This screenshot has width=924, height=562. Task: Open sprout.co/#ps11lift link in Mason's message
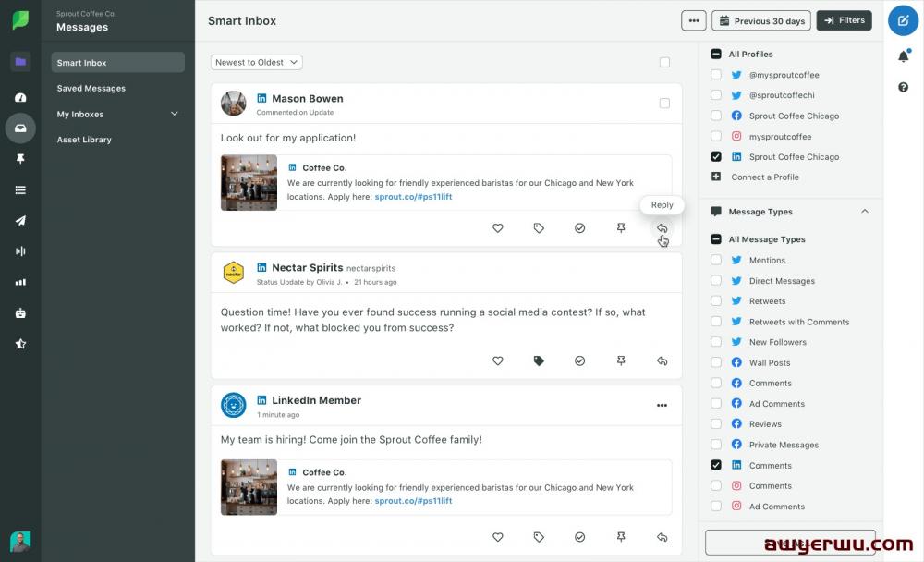413,197
